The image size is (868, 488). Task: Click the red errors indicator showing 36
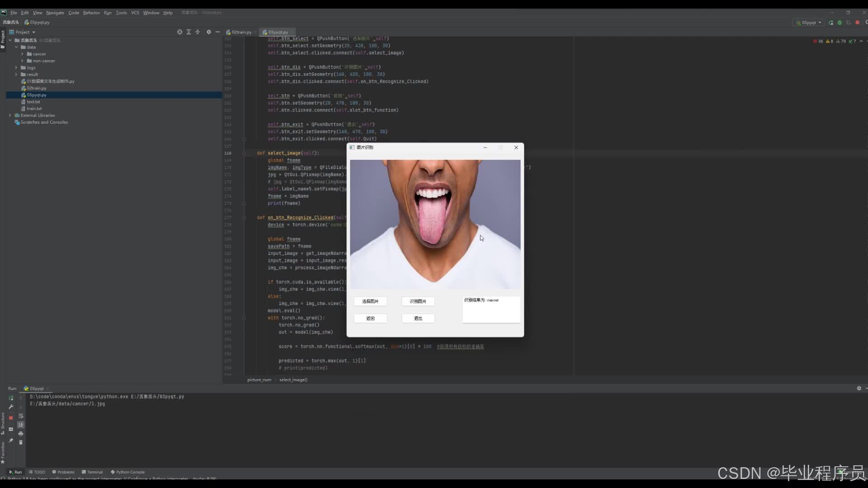[818, 41]
